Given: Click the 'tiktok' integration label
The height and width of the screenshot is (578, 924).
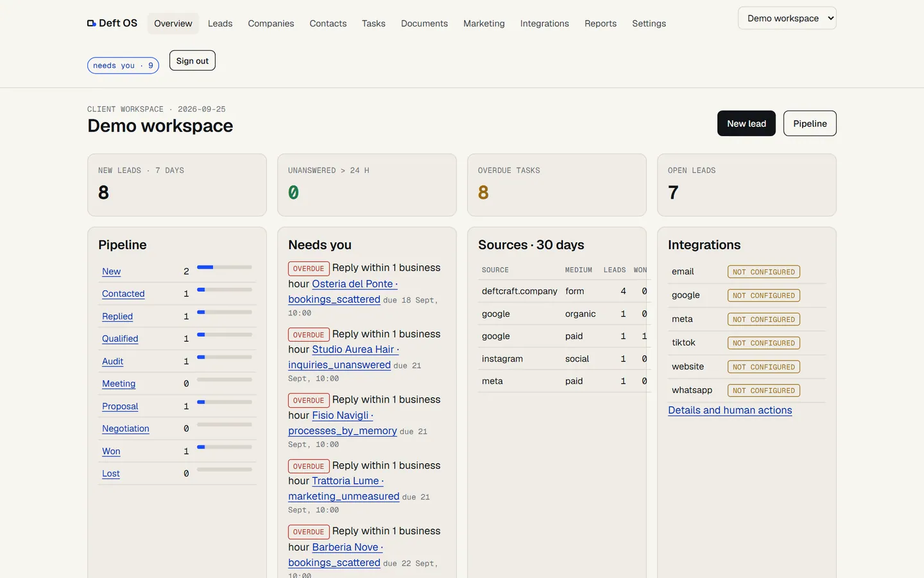Looking at the screenshot, I should [x=683, y=342].
